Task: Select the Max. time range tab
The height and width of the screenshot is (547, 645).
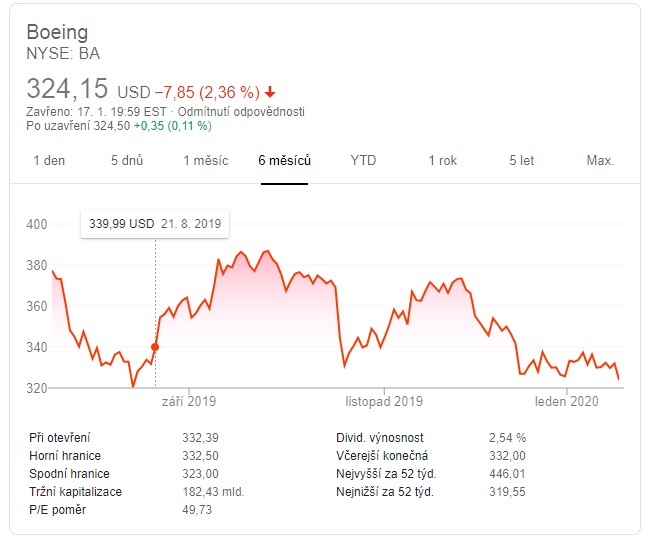Action: 600,160
